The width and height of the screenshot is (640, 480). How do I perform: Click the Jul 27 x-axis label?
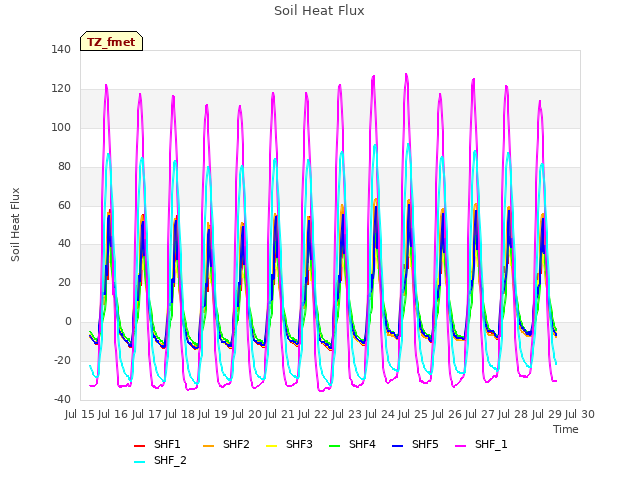pos(480,414)
